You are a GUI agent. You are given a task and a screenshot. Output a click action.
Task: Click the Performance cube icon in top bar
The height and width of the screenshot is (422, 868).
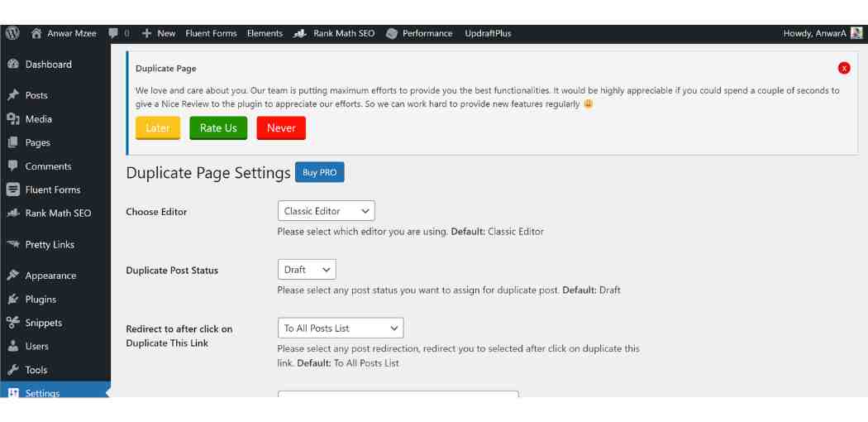click(x=392, y=34)
